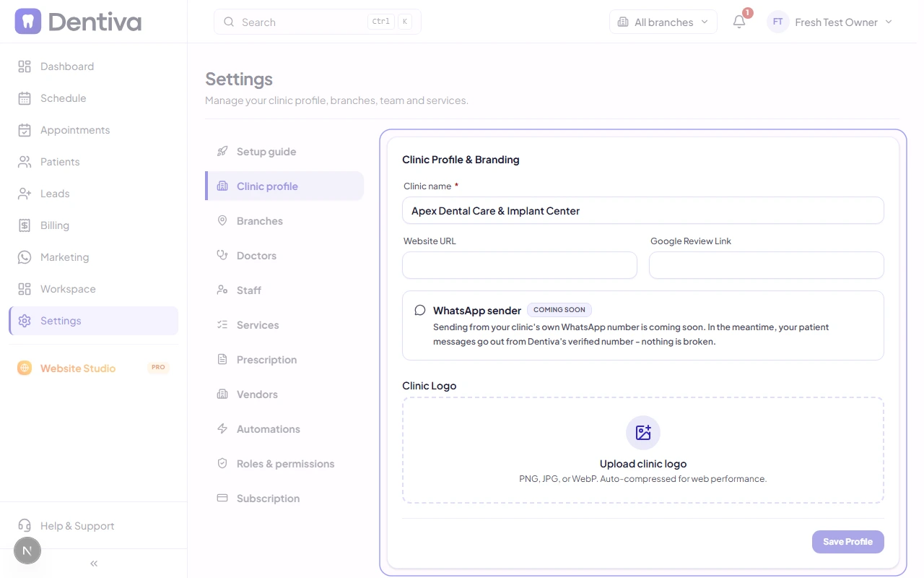Click the Dentiva tooth logo icon
This screenshot has width=924, height=578.
(28, 22)
